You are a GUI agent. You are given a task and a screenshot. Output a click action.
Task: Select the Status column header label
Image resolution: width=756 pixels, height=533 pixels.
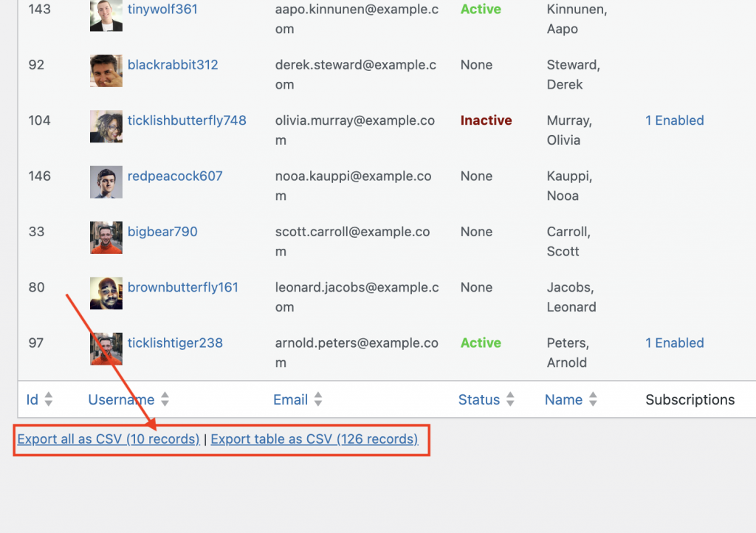coord(478,399)
